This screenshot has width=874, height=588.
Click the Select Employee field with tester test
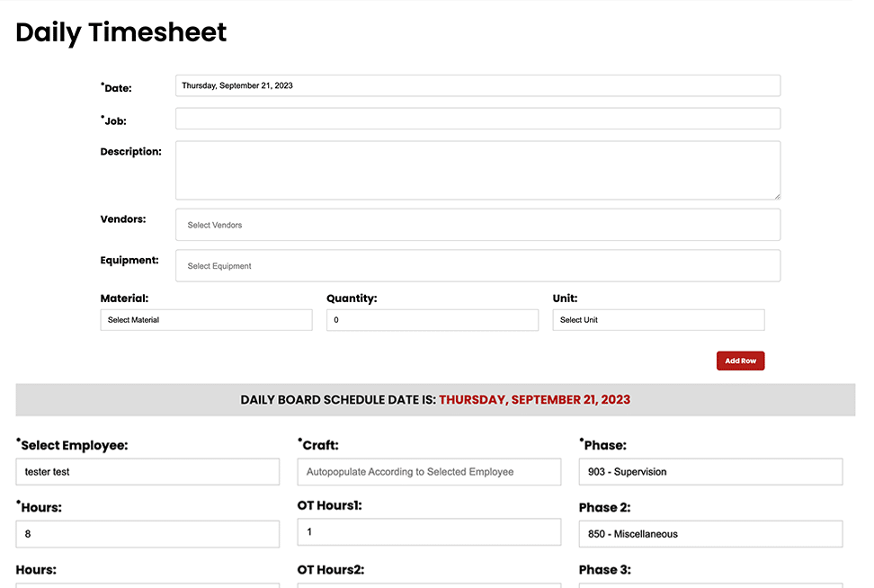[147, 472]
